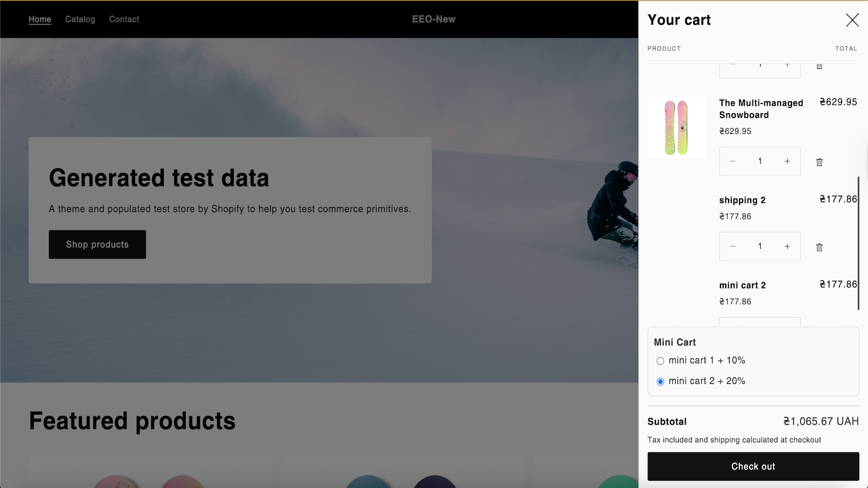Click the Tax included and shipping calculated text
This screenshot has height=488, width=868.
[734, 440]
